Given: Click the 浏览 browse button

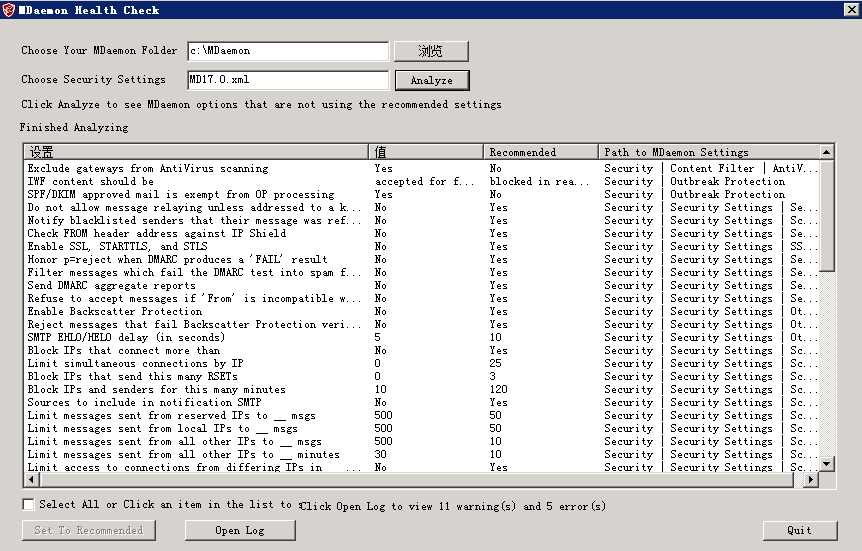Looking at the screenshot, I should click(432, 51).
